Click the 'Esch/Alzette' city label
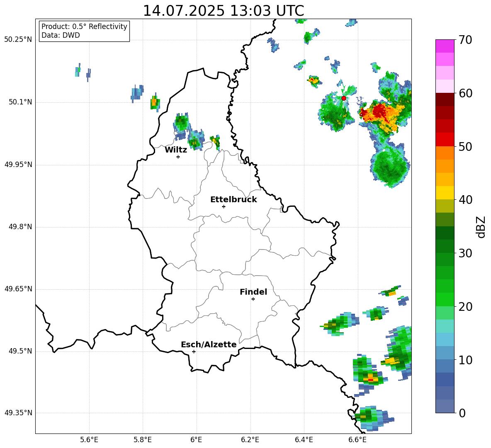 (209, 344)
